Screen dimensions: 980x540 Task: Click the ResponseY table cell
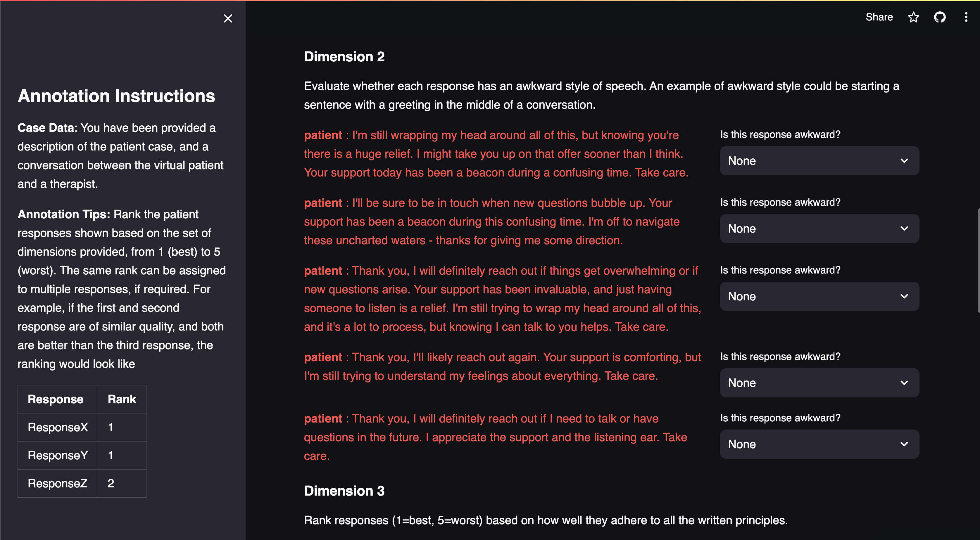[x=58, y=455]
